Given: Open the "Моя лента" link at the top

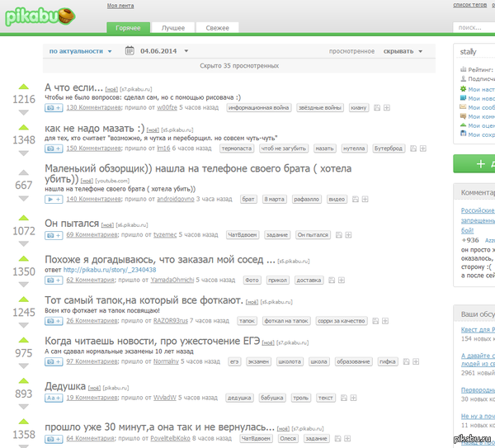Looking at the screenshot, I should point(117,5).
